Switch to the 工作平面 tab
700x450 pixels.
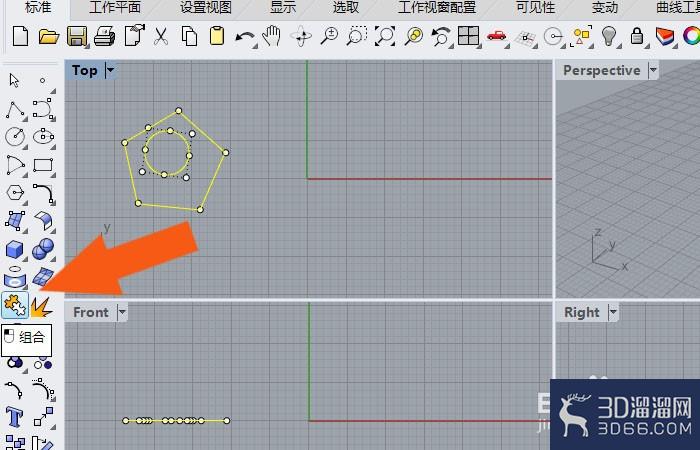[x=115, y=7]
